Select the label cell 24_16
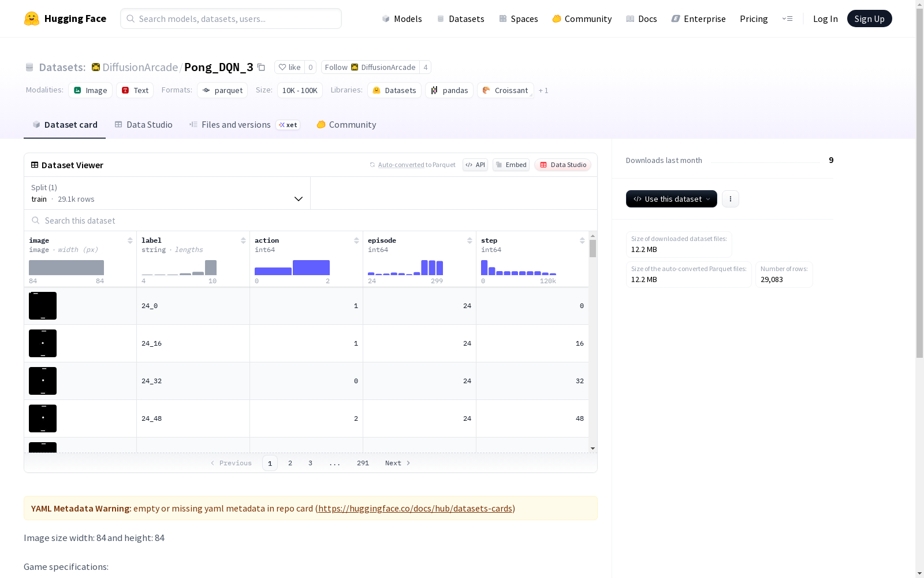Screen dimensions: 924x578 tap(193, 343)
